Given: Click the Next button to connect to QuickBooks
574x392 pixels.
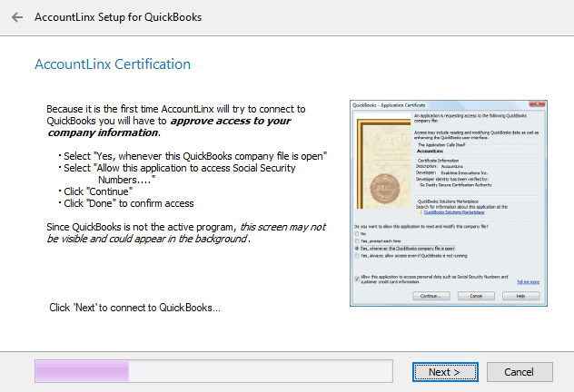Looking at the screenshot, I should [445, 372].
